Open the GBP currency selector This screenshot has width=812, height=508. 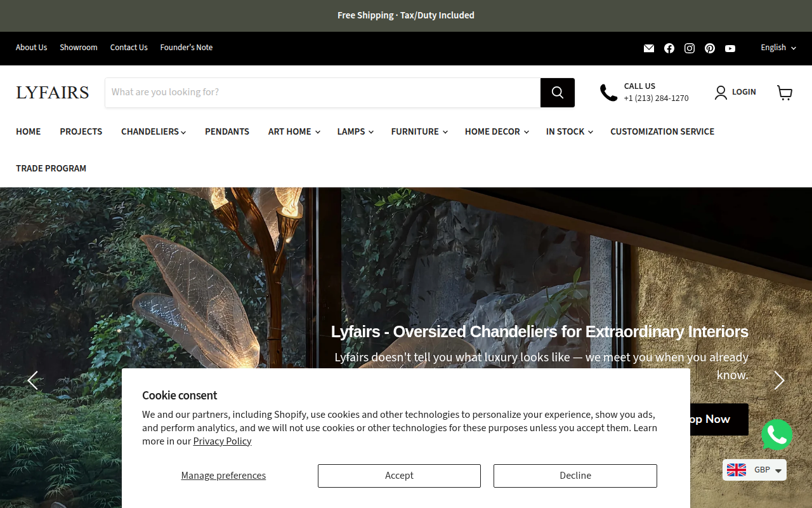pyautogui.click(x=755, y=470)
